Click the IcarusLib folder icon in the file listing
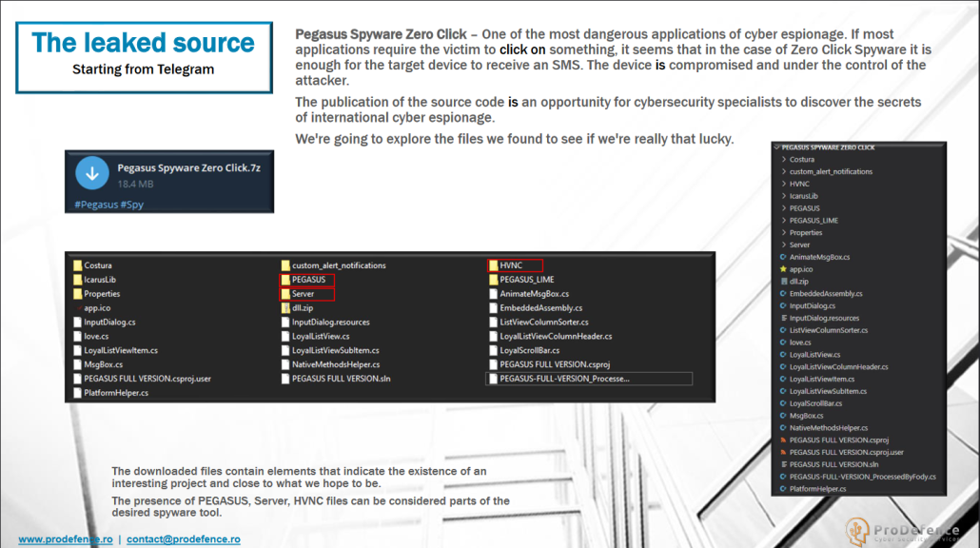The width and height of the screenshot is (980, 548). pos(77,280)
